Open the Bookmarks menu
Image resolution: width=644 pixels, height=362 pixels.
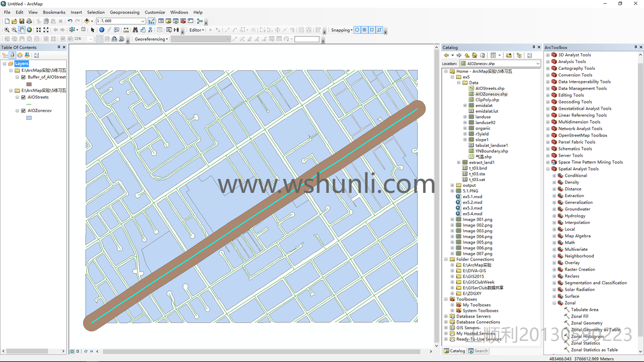(x=54, y=12)
